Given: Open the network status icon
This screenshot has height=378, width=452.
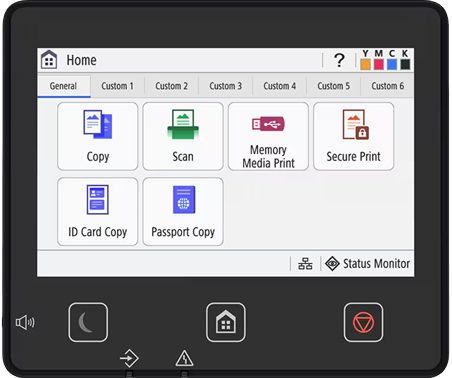Looking at the screenshot, I should click(x=305, y=264).
